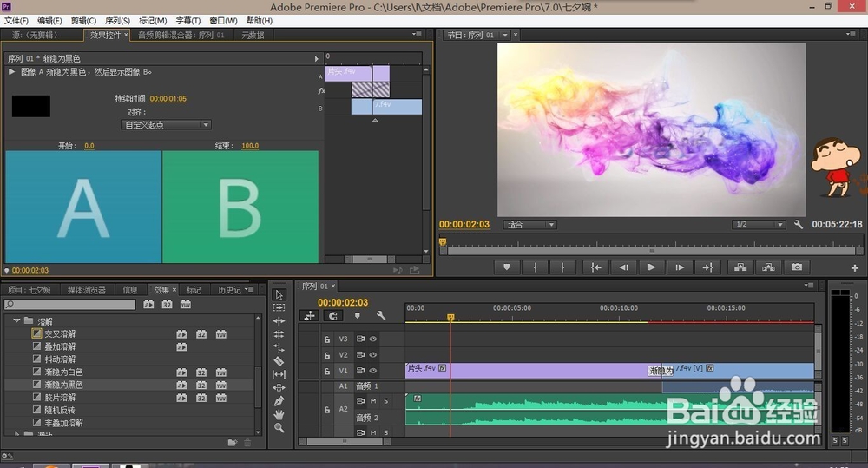The height and width of the screenshot is (468, 868).
Task: Open the Button Editor plus icon
Action: (855, 268)
